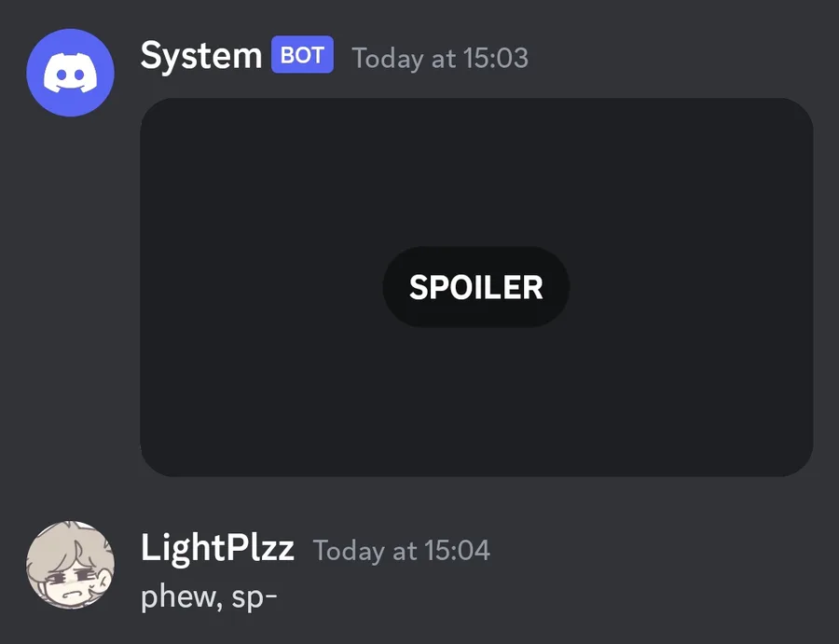Click the time "15:04" next to LightPlzz
Screen dimensions: 839x644
[456, 551]
